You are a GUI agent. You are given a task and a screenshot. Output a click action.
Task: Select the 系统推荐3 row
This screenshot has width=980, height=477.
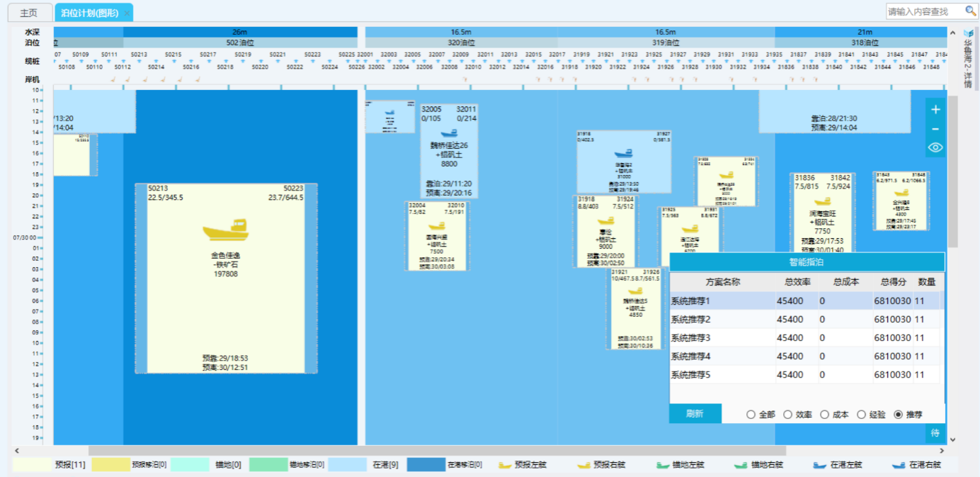tap(722, 338)
